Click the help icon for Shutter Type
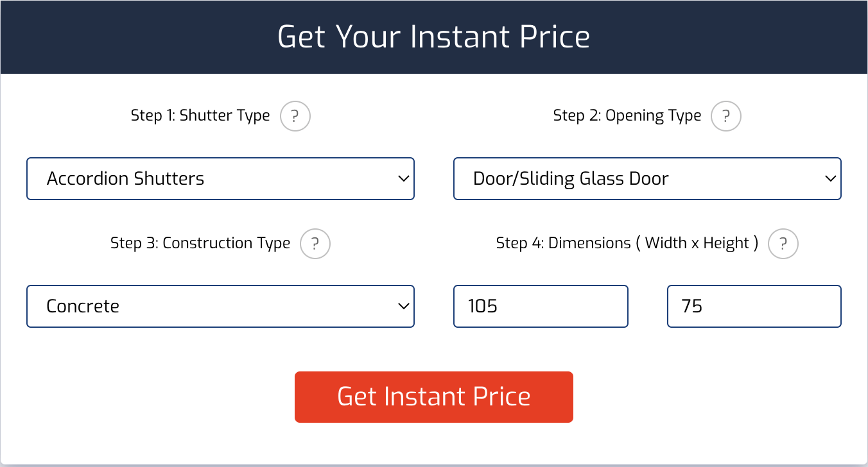 coord(295,116)
